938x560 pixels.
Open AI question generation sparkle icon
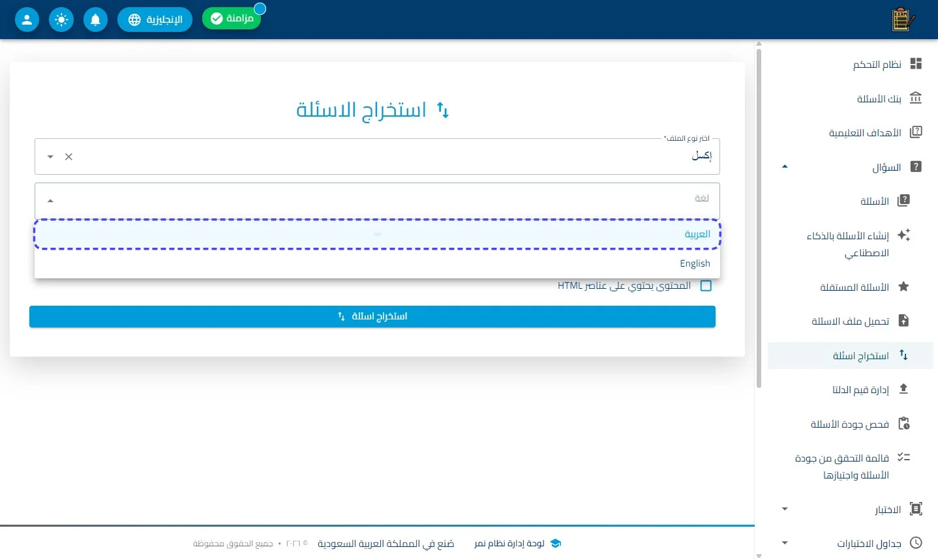coord(903,235)
